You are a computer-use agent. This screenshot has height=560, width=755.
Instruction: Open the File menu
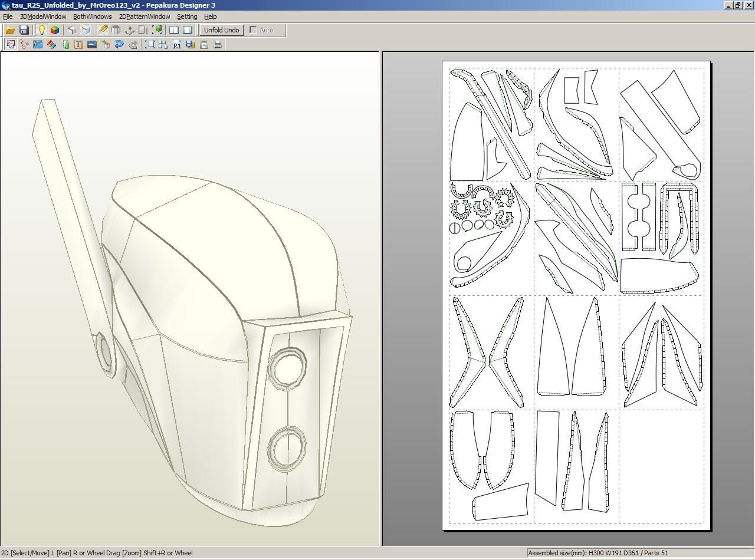tap(8, 17)
